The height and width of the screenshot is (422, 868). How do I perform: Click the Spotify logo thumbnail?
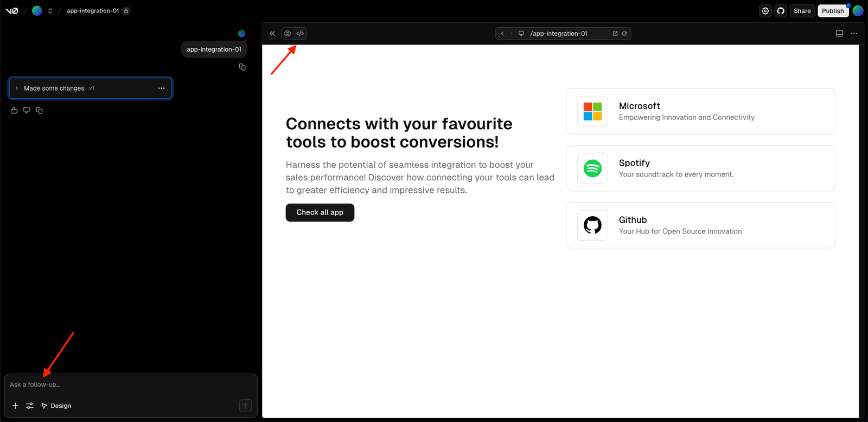point(592,168)
